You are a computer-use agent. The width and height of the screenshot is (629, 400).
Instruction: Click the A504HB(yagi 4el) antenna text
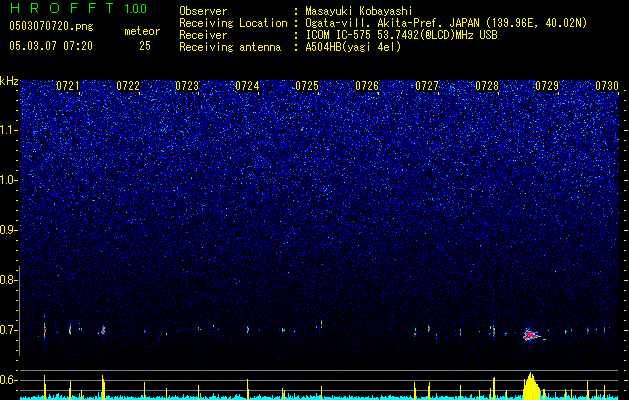(353, 47)
